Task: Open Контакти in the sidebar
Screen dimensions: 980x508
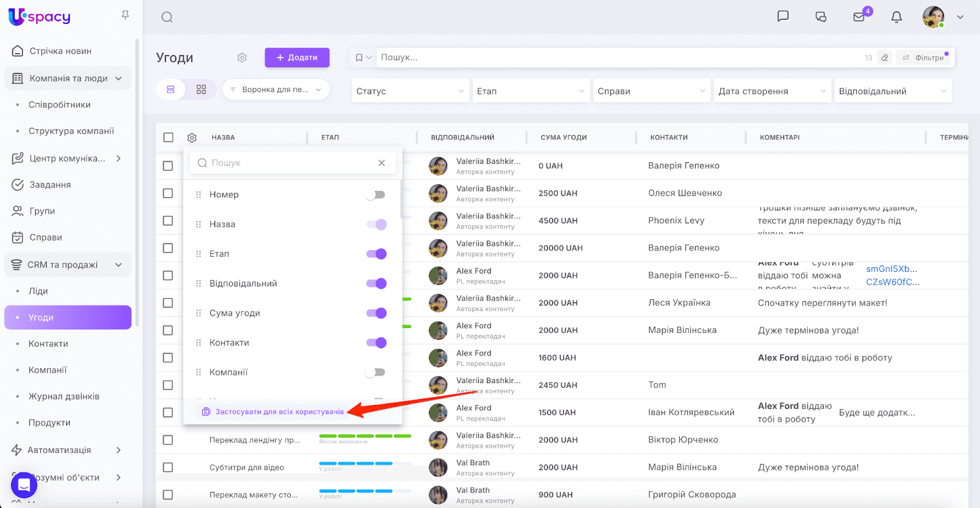Action: tap(48, 344)
